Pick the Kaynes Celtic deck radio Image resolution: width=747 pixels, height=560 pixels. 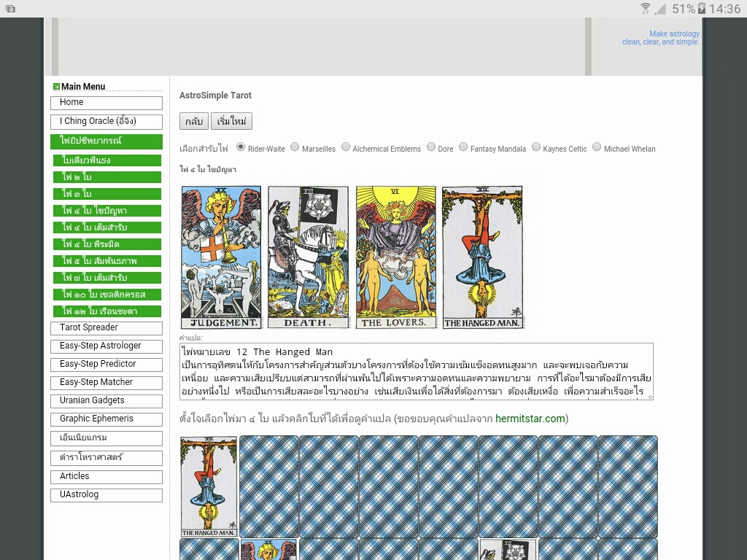pyautogui.click(x=536, y=147)
